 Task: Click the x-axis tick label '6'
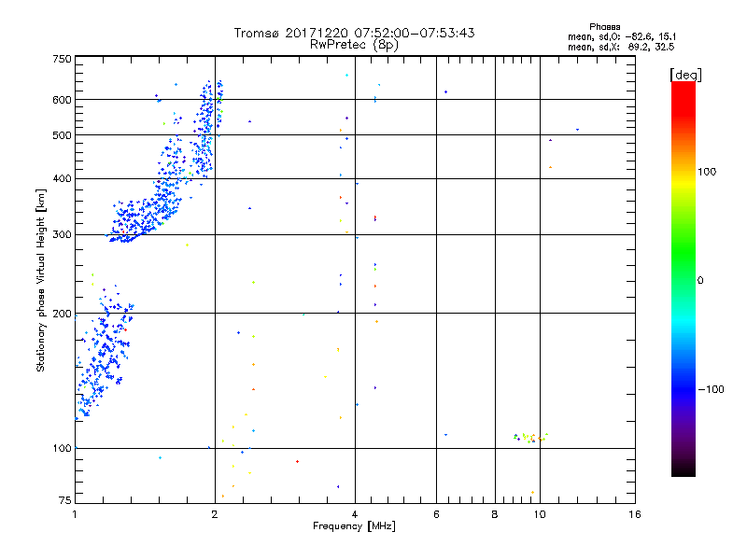(436, 514)
